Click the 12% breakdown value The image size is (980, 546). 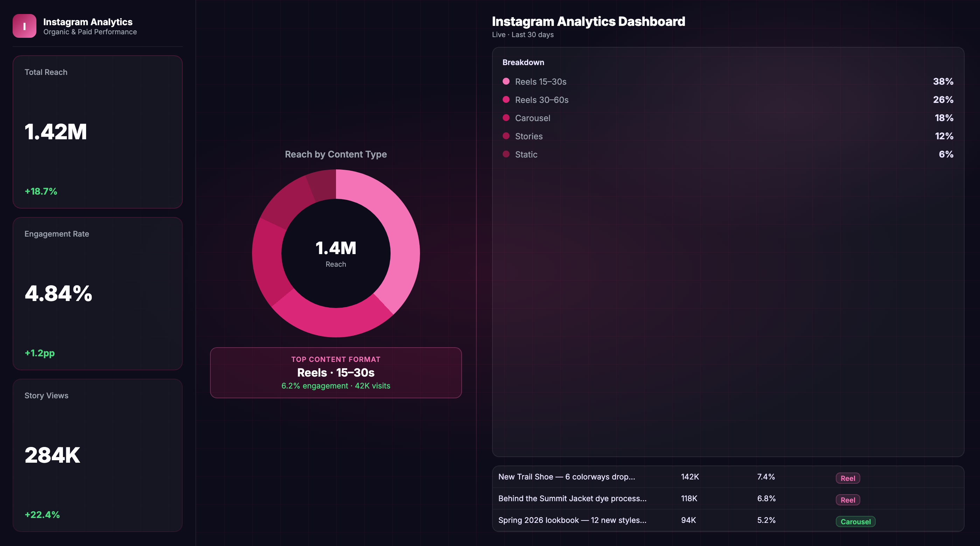[944, 136]
